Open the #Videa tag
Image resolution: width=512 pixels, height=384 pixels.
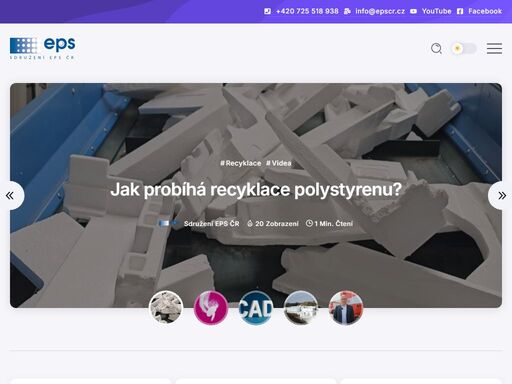[x=279, y=163]
